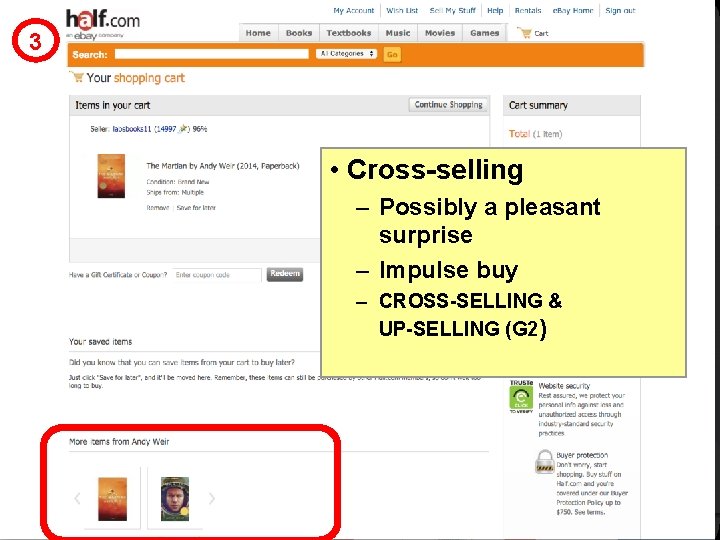Open the seller labsbooks11 link

pyautogui.click(x=132, y=129)
